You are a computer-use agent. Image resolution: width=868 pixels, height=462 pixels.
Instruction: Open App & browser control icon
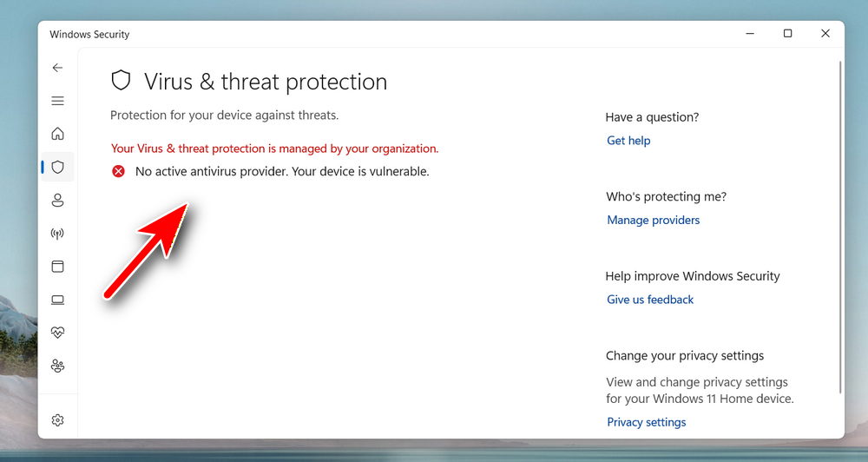coord(57,267)
